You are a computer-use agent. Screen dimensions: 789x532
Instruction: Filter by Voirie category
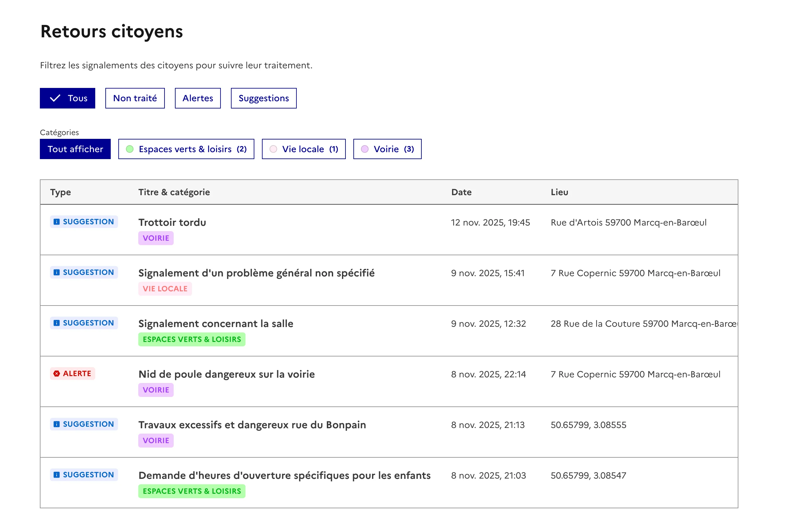tap(387, 149)
